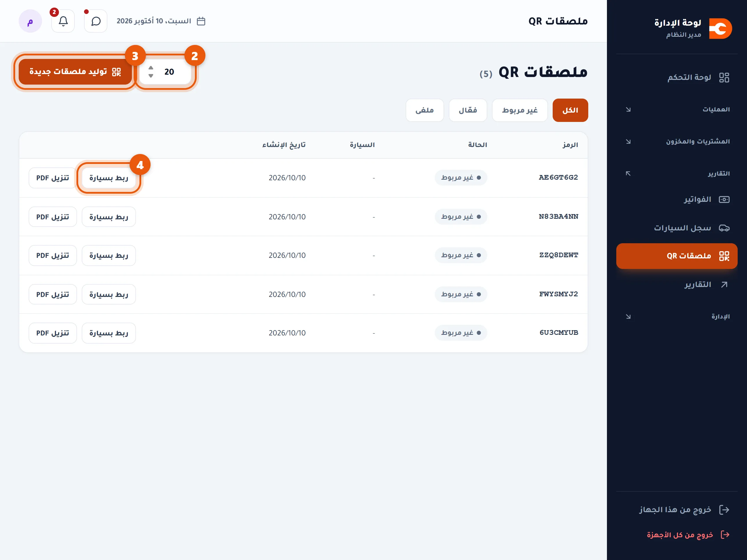The height and width of the screenshot is (560, 747).
Task: Click الحالة column header
Action: tap(477, 145)
